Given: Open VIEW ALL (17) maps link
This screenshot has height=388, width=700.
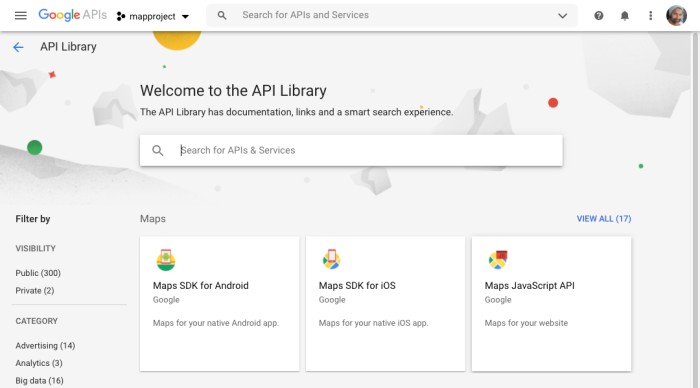Looking at the screenshot, I should pos(604,219).
